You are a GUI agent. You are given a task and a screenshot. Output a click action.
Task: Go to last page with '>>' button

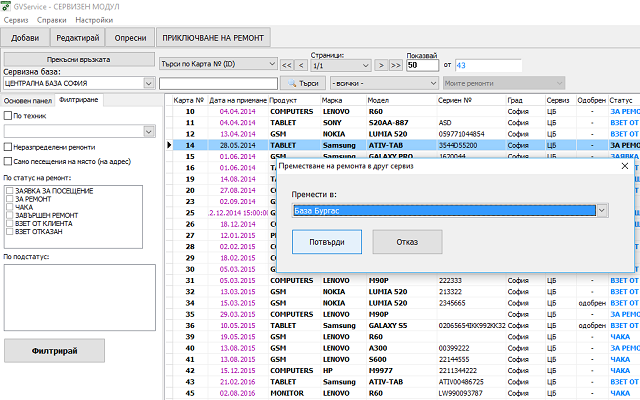point(396,65)
